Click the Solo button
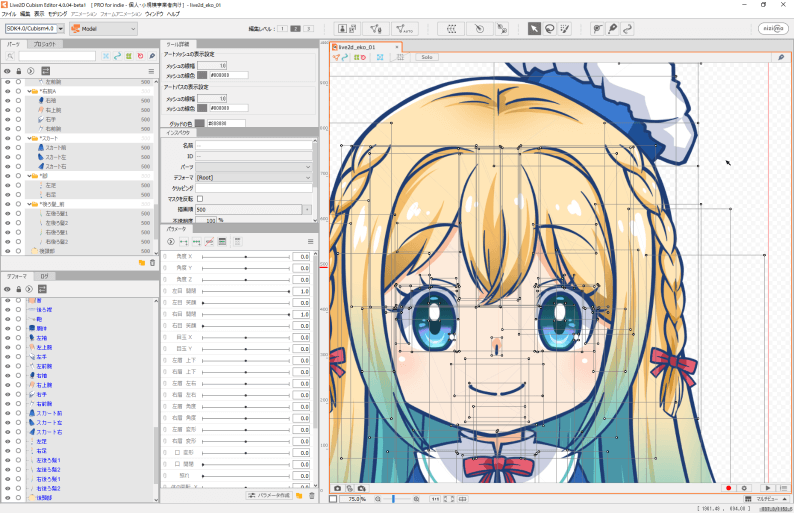 (x=427, y=57)
